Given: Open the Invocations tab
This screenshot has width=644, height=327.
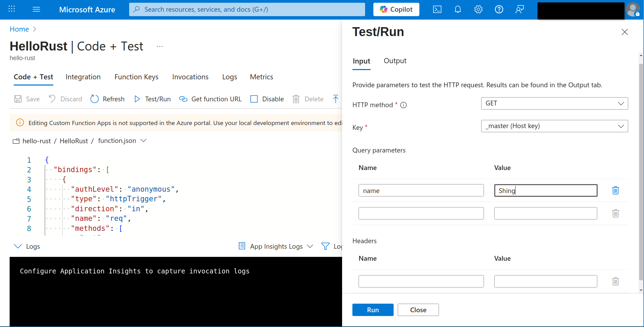Looking at the screenshot, I should [x=190, y=77].
